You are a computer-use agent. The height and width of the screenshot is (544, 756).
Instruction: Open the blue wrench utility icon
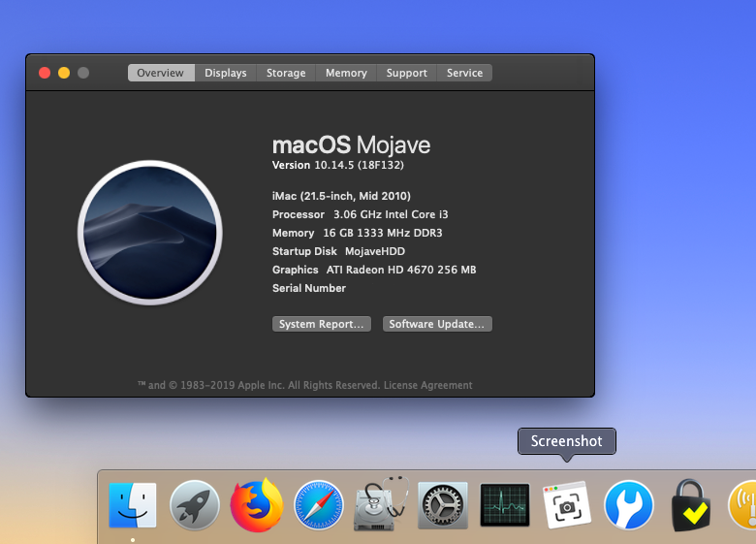pyautogui.click(x=629, y=505)
